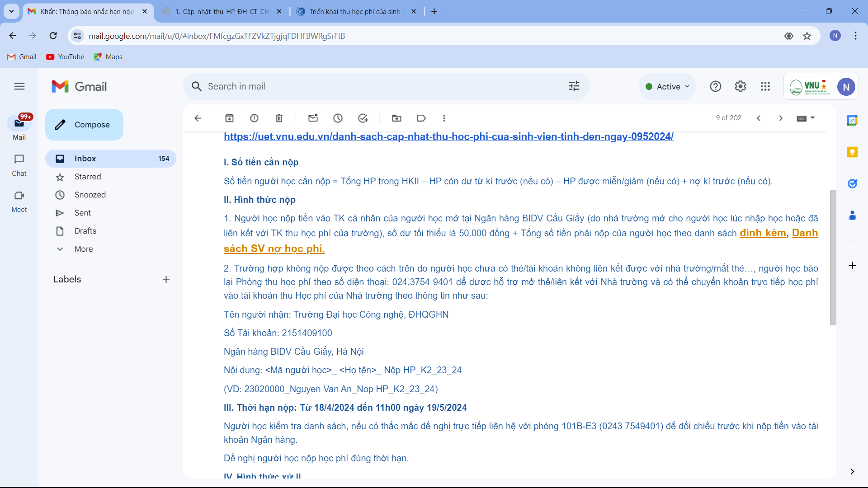This screenshot has width=868, height=488.
Task: Add this email to Tasks
Action: [x=363, y=118]
